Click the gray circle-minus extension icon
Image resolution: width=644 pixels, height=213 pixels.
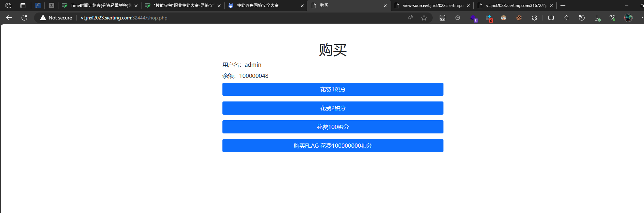click(x=458, y=18)
